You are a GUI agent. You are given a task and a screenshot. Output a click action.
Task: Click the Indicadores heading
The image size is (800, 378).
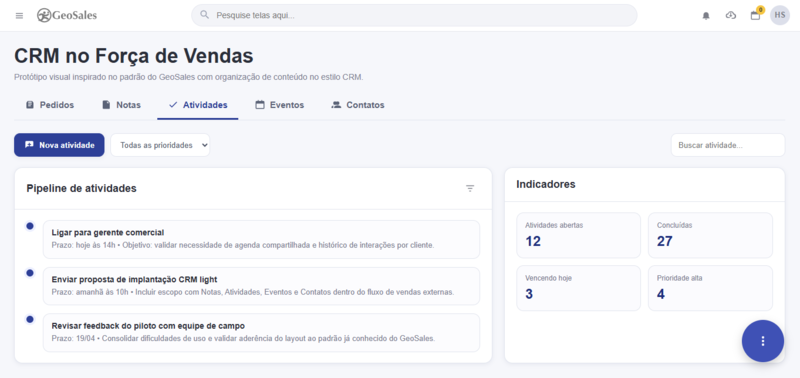(546, 184)
